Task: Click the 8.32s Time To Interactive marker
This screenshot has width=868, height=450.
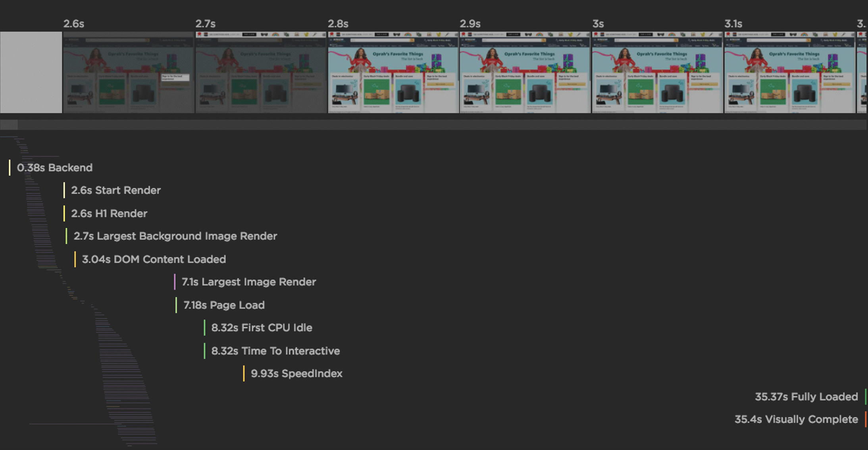Action: click(x=275, y=351)
